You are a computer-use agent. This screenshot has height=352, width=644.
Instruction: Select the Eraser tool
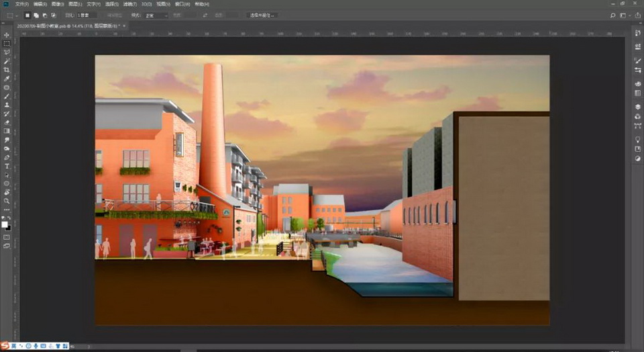(7, 122)
